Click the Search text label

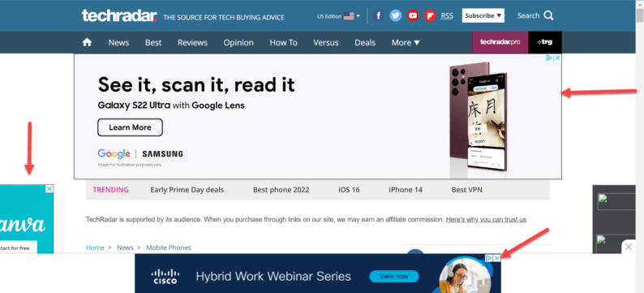pyautogui.click(x=528, y=15)
